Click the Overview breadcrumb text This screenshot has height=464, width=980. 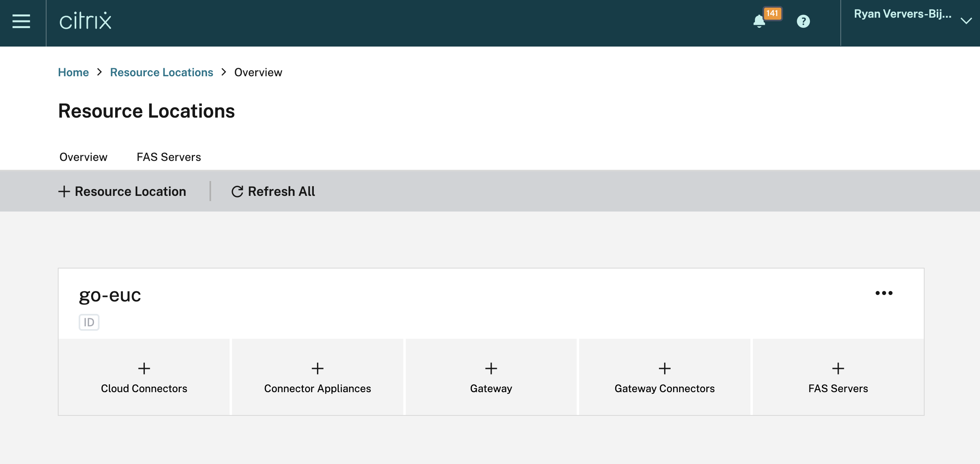[258, 72]
